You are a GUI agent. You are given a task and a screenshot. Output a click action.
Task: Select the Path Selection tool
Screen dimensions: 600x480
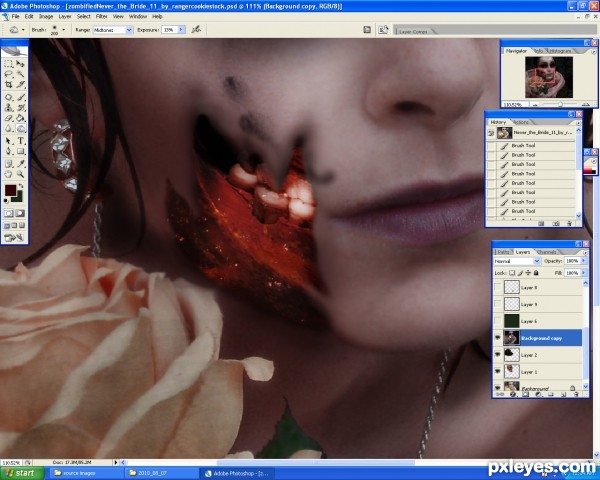[x=8, y=141]
